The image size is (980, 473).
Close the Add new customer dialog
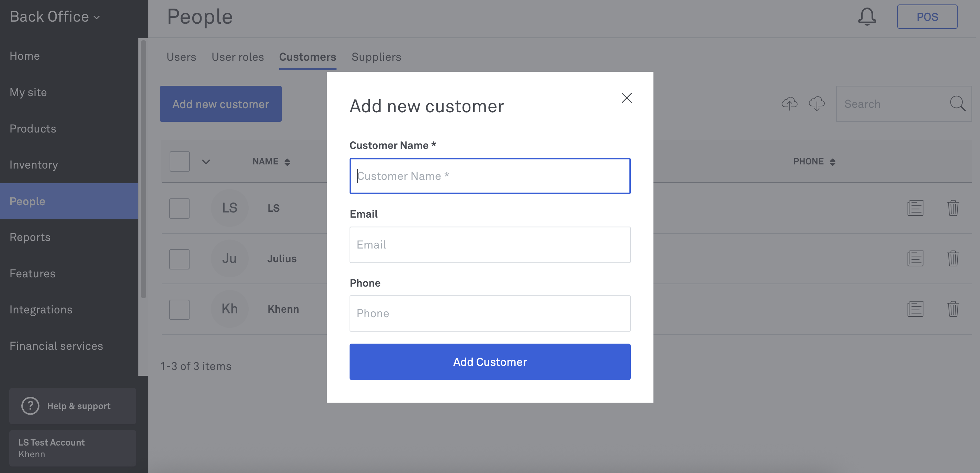point(627,98)
